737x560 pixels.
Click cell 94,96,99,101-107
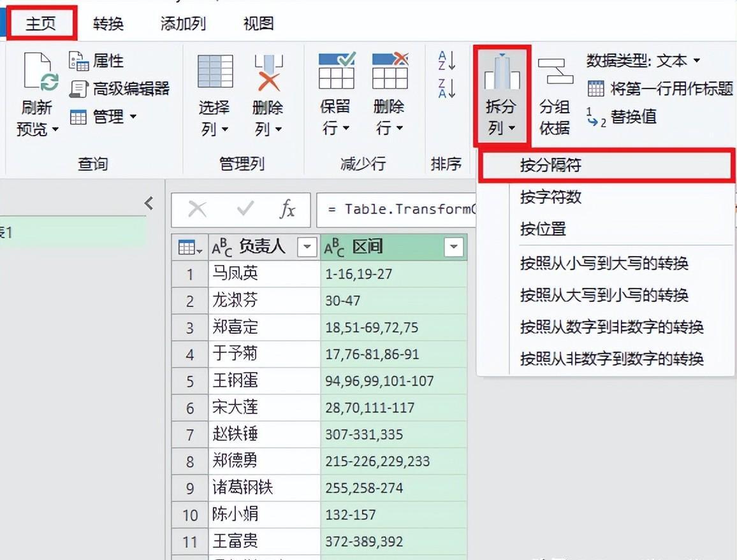[394, 380]
